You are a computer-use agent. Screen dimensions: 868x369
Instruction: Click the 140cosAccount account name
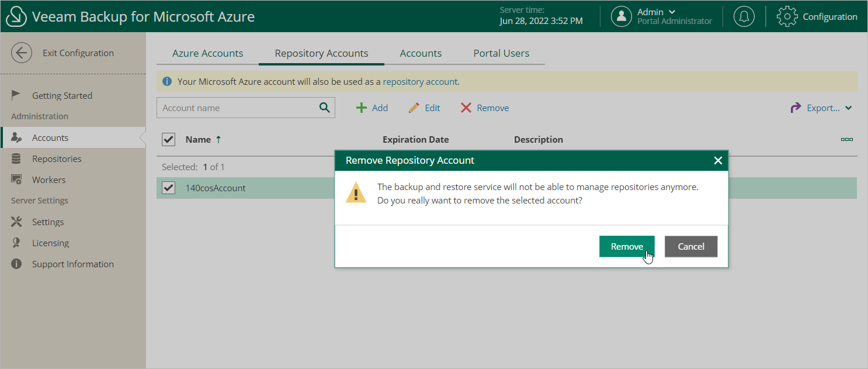[216, 188]
